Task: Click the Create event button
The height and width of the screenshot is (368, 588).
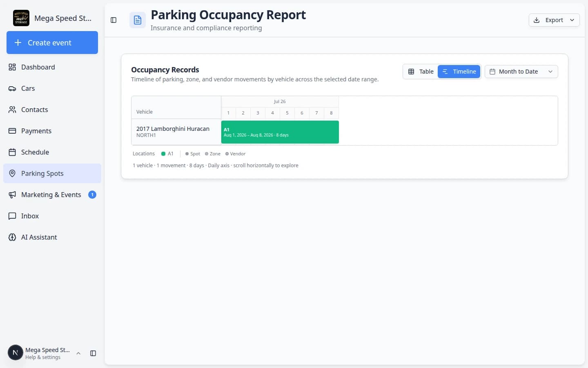Action: [x=52, y=43]
